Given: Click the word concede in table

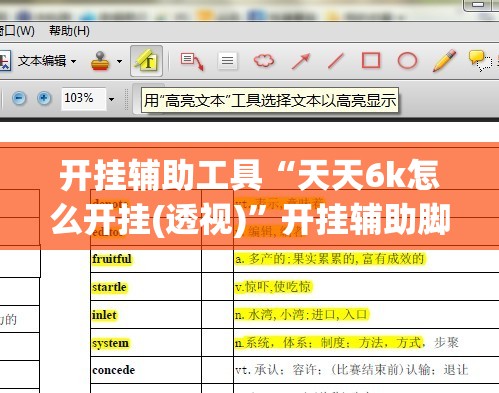Looking at the screenshot, I should pyautogui.click(x=114, y=370).
